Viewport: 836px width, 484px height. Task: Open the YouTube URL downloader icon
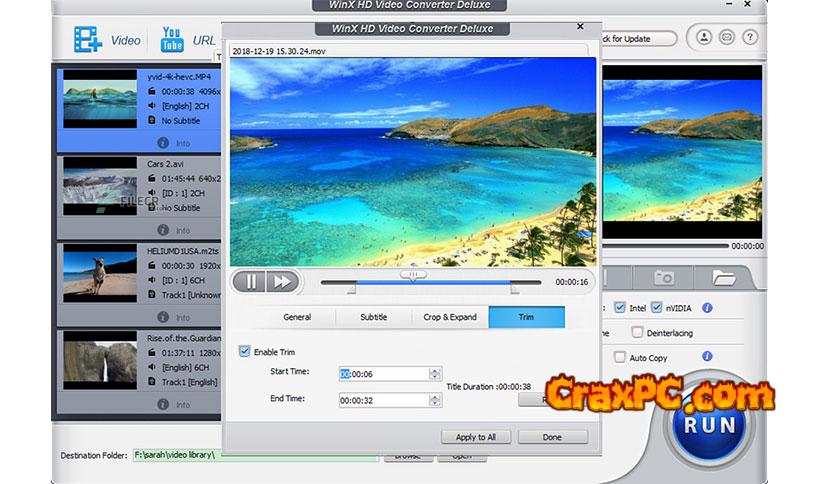170,40
